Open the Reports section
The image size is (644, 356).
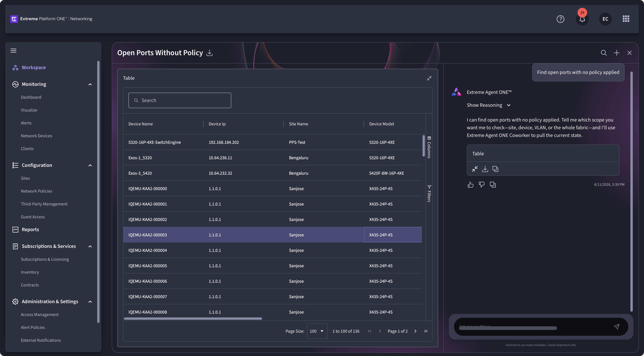pyautogui.click(x=30, y=230)
